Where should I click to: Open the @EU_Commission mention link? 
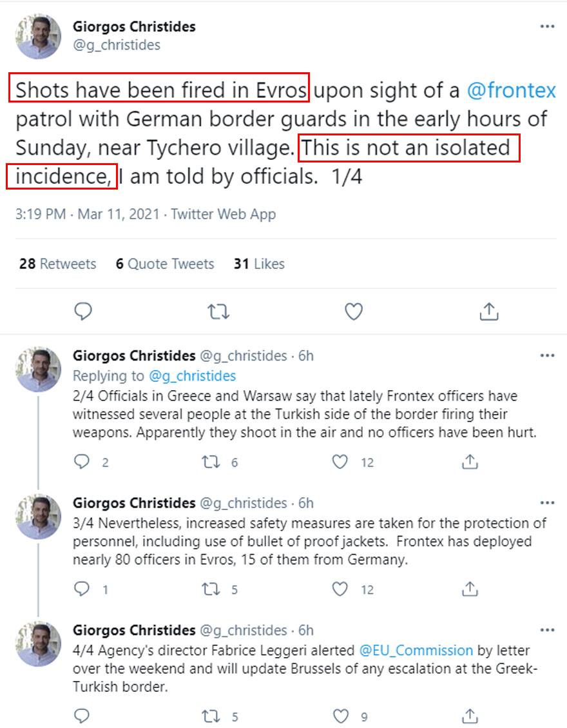pos(416,650)
